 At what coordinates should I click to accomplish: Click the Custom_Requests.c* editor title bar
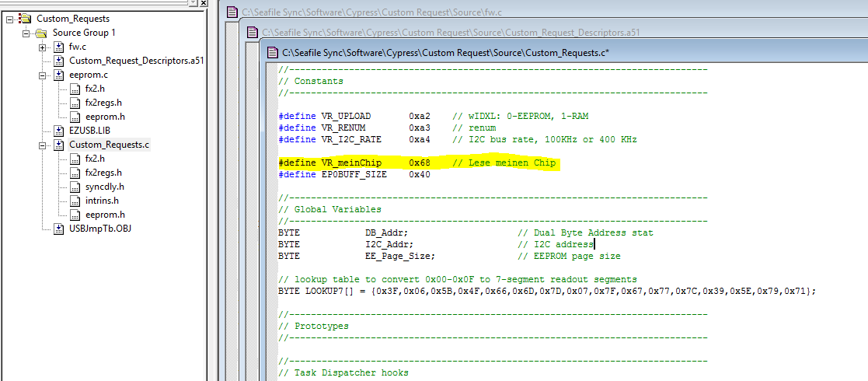pyautogui.click(x=445, y=53)
